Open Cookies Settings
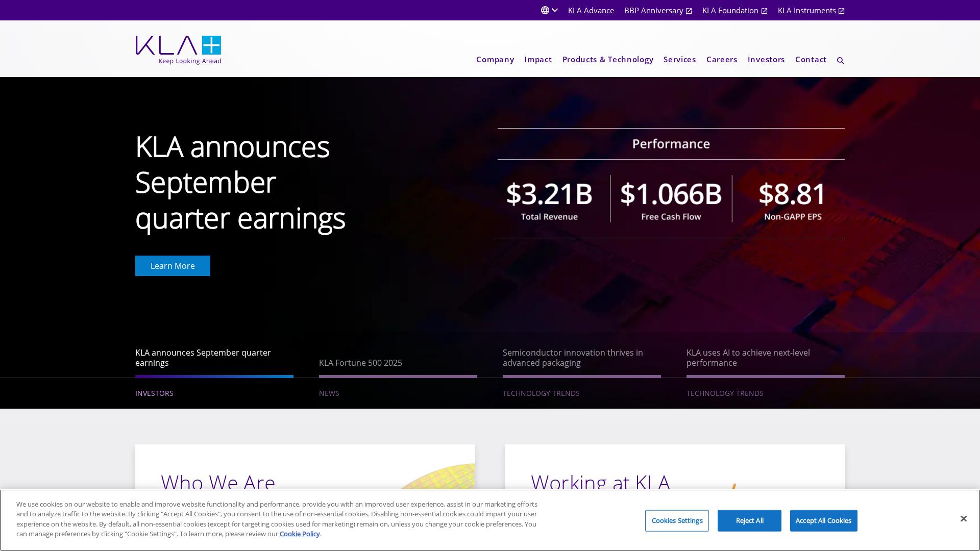Image resolution: width=980 pixels, height=551 pixels. pos(677,521)
